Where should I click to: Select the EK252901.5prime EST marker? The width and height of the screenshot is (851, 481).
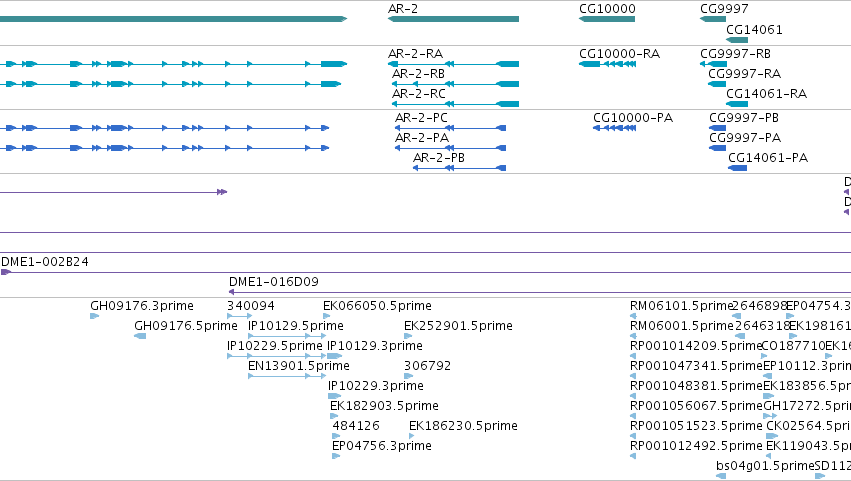point(408,336)
